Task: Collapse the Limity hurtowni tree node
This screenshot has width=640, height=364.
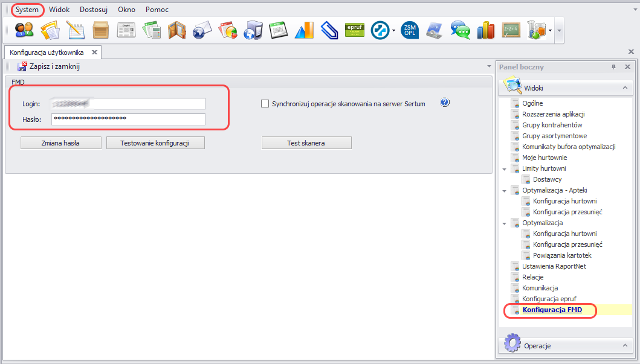Action: click(504, 169)
